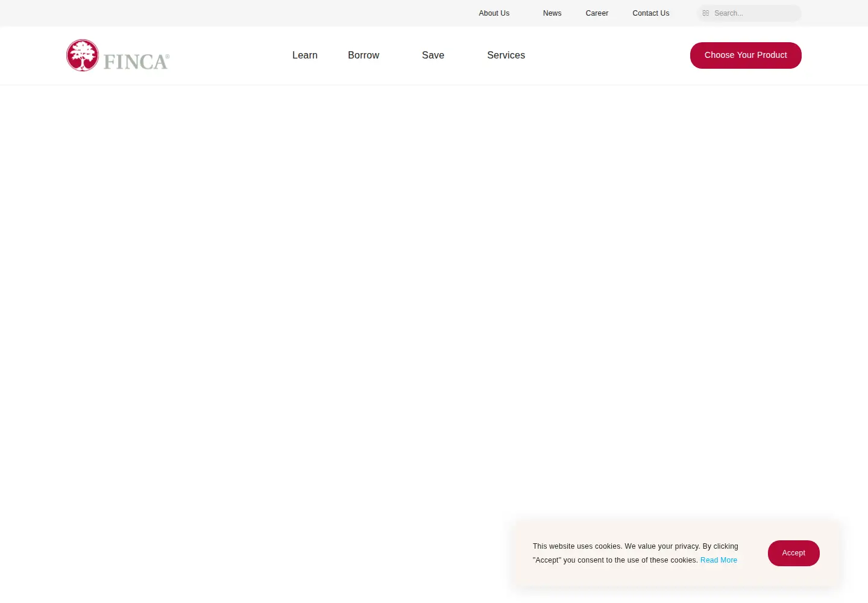868x603 pixels.
Task: Open the Services menu
Action: point(506,55)
